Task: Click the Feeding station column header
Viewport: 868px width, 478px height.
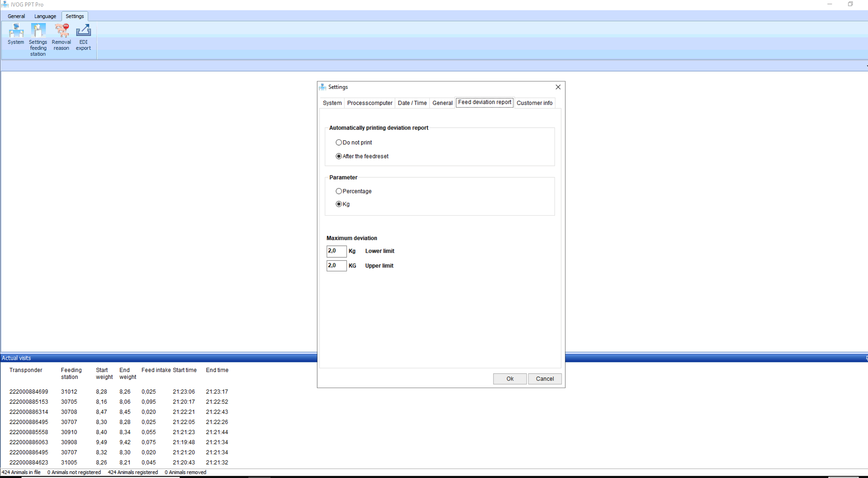Action: [71, 373]
